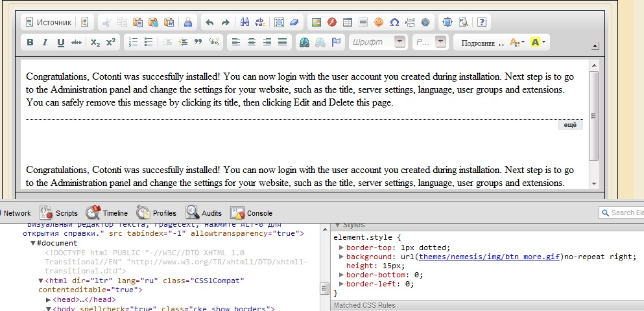The height and width of the screenshot is (311, 644).
Task: Toggle bold formatting
Action: 30,42
